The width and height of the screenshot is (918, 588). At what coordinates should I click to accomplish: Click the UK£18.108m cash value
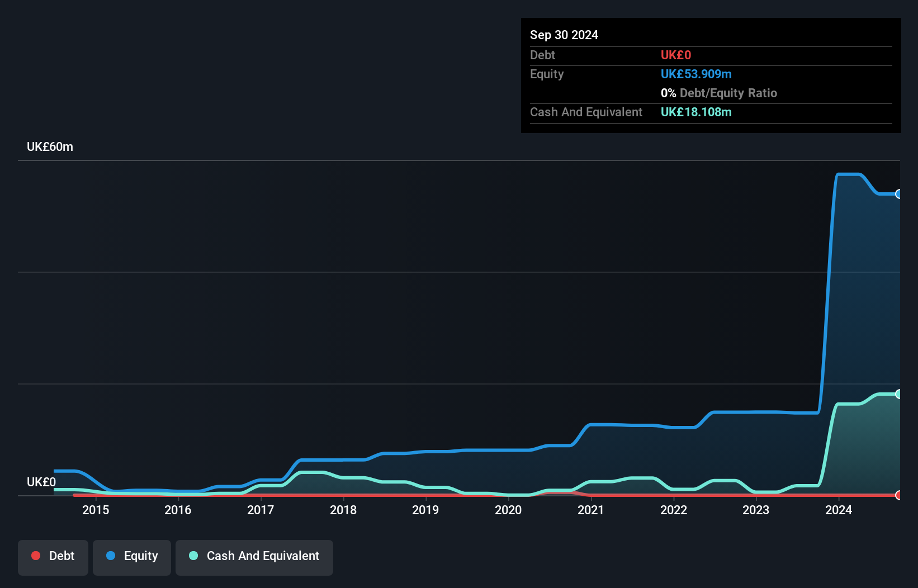696,112
